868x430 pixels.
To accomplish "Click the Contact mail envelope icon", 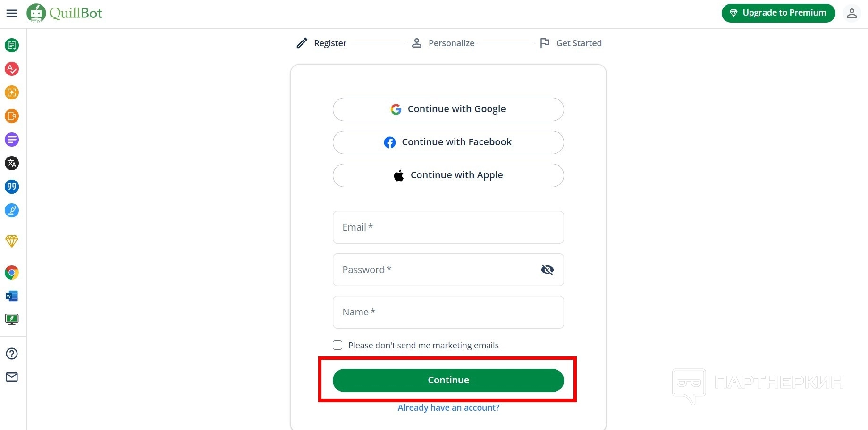I will 12,377.
